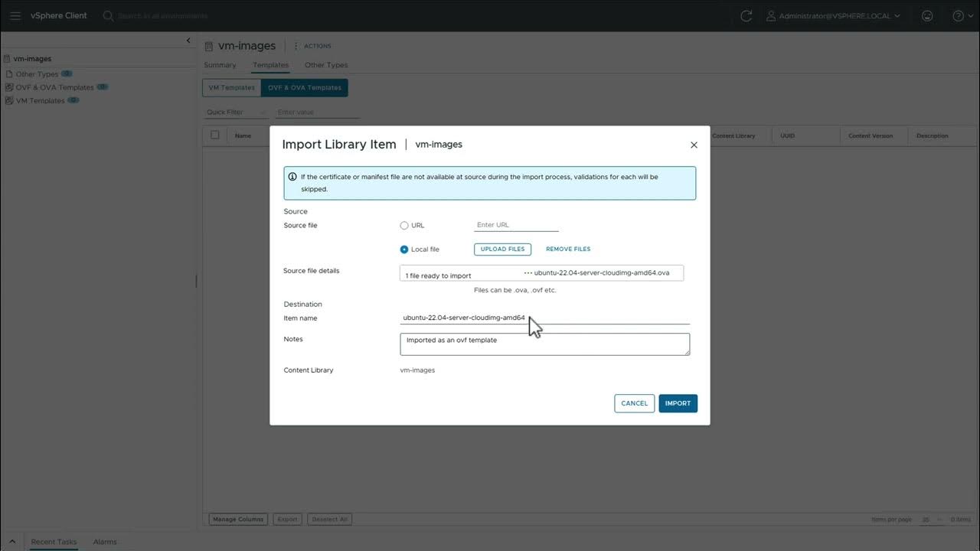Click the Manage Columns button
Image resolution: width=980 pixels, height=551 pixels.
238,519
